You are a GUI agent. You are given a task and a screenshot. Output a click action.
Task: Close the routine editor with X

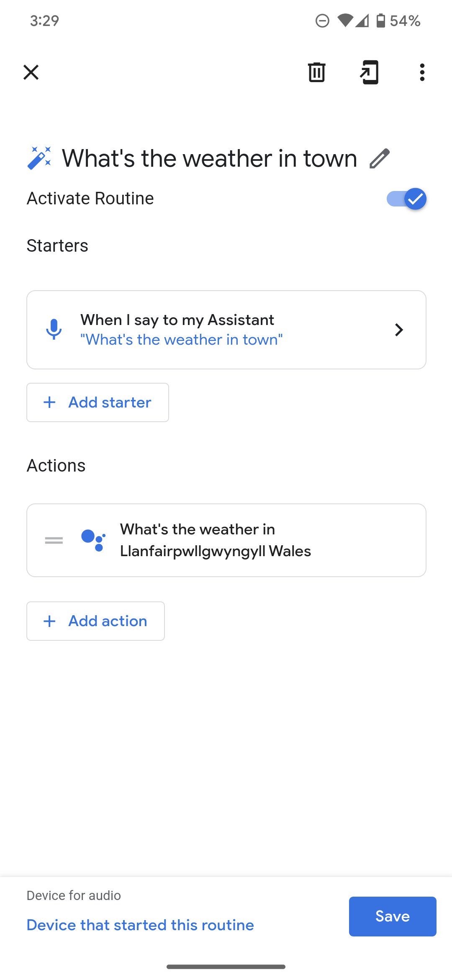[x=31, y=72]
